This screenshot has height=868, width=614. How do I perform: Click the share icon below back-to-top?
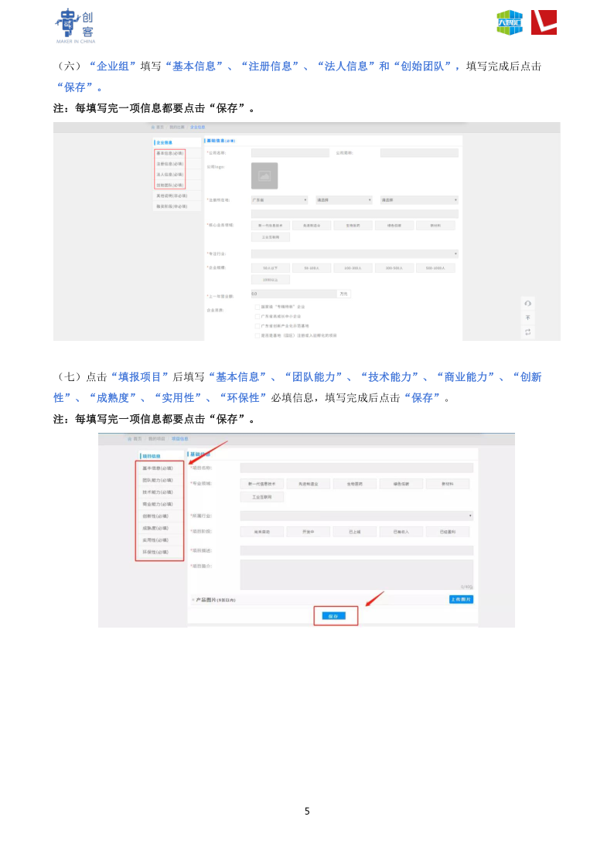pos(527,332)
